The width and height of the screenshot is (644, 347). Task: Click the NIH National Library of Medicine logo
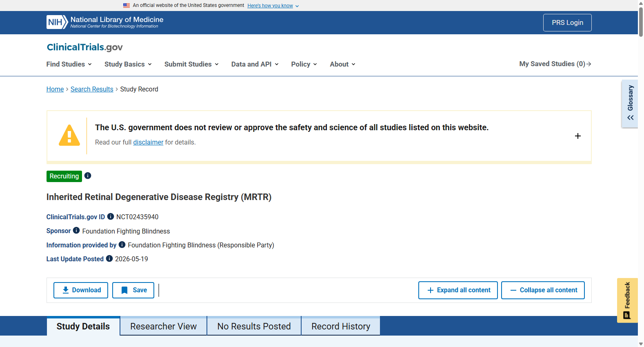(x=105, y=22)
